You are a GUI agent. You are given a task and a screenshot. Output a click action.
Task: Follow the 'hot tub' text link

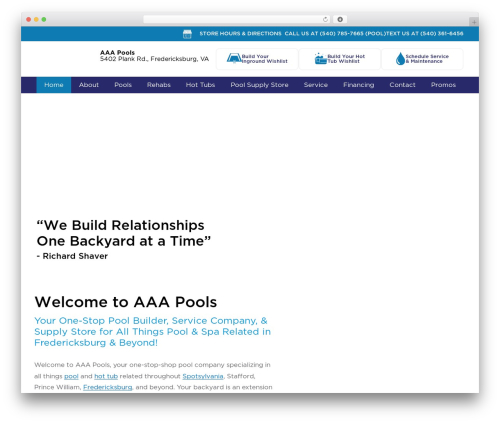(106, 376)
